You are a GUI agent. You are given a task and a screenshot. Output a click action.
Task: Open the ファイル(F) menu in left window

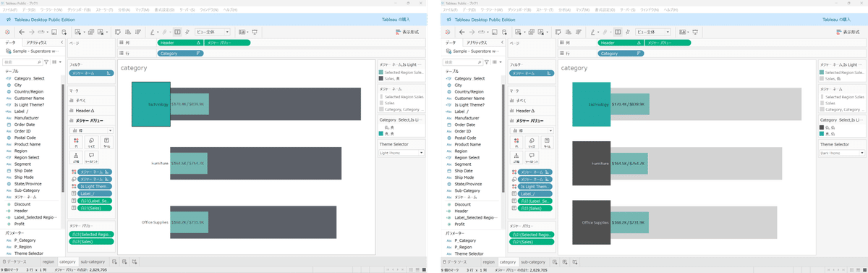pyautogui.click(x=11, y=10)
